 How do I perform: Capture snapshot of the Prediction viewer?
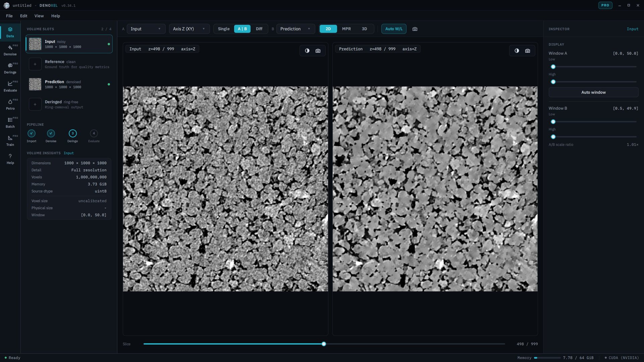(x=528, y=51)
